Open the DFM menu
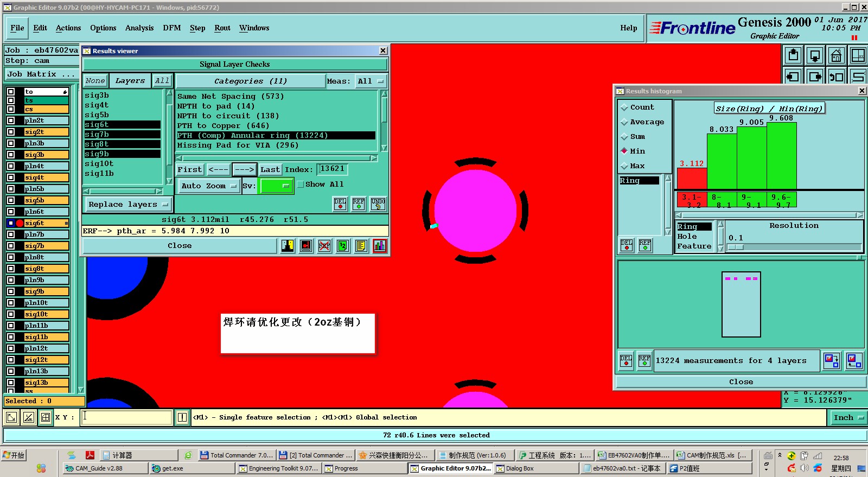Screen dimensions: 868x477 (172, 28)
